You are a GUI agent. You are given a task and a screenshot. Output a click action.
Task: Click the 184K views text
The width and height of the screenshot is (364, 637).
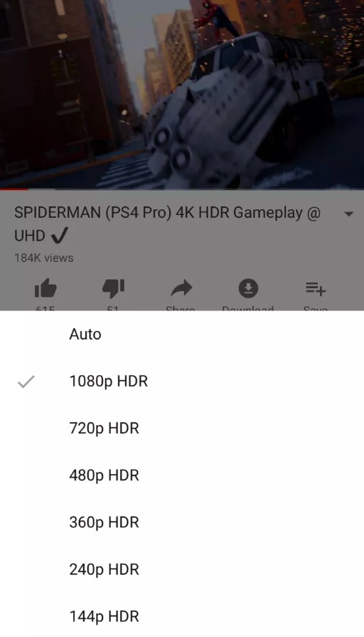(44, 258)
